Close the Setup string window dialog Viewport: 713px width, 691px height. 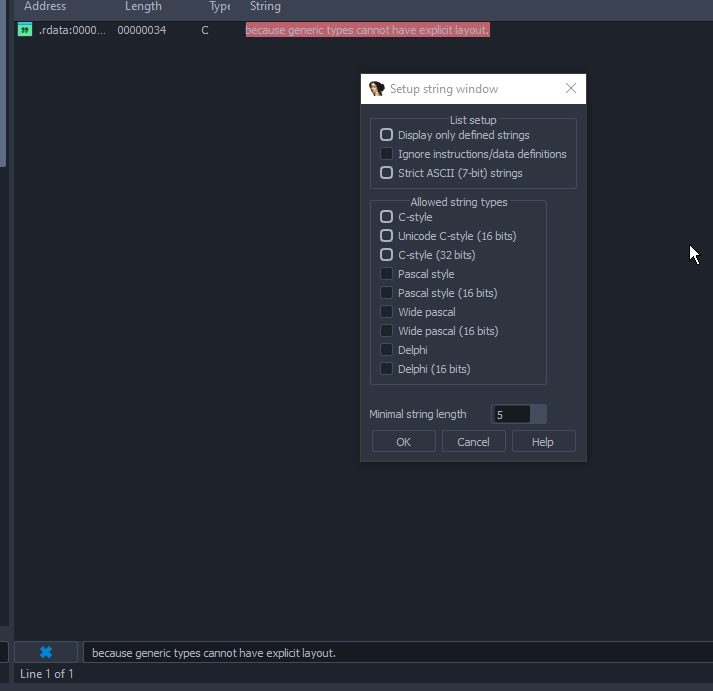[x=571, y=88]
